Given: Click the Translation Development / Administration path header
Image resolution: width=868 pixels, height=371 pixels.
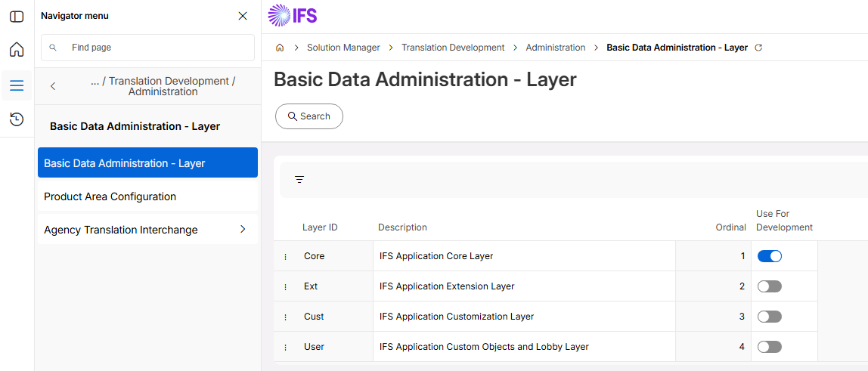Looking at the screenshot, I should coord(163,86).
